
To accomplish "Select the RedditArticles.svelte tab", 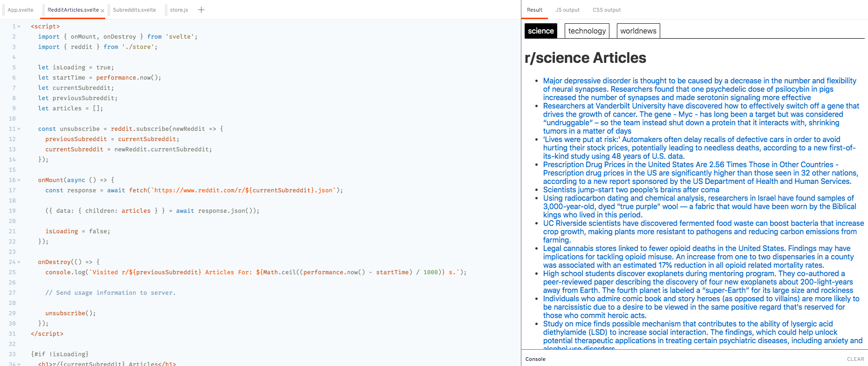I will pos(73,10).
